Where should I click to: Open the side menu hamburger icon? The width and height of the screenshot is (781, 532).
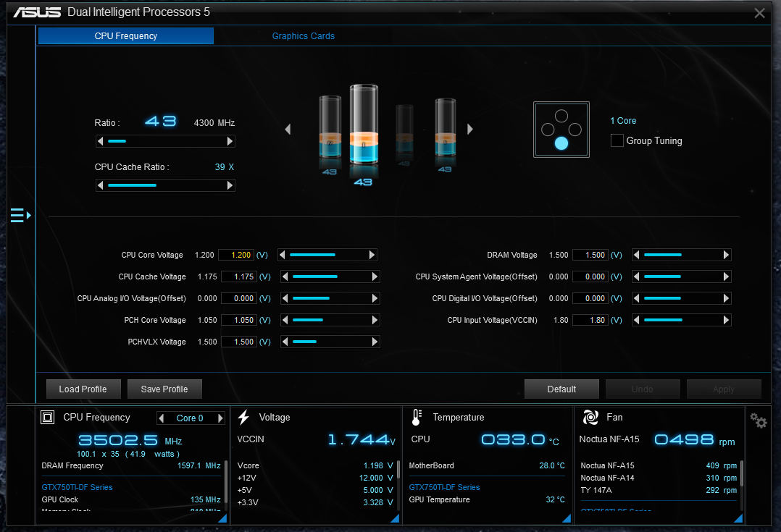click(x=20, y=216)
